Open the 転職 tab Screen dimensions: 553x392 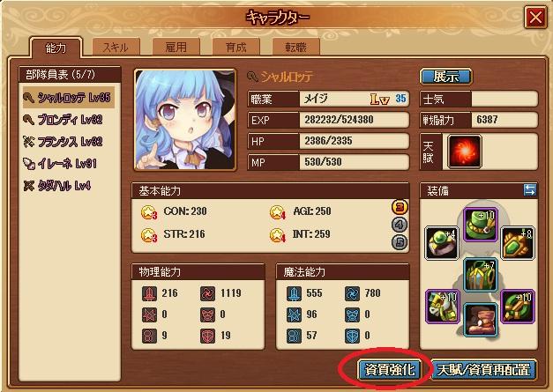[x=295, y=47]
